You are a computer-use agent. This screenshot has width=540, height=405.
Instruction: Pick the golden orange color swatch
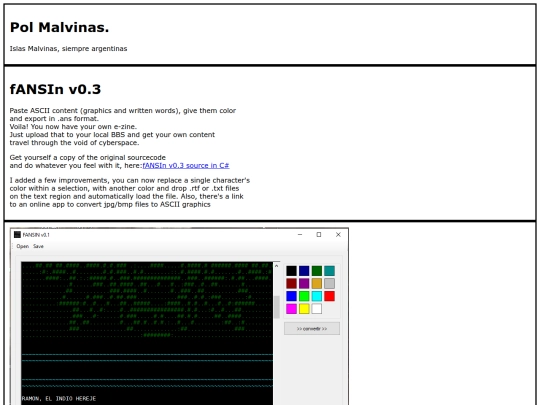(317, 283)
